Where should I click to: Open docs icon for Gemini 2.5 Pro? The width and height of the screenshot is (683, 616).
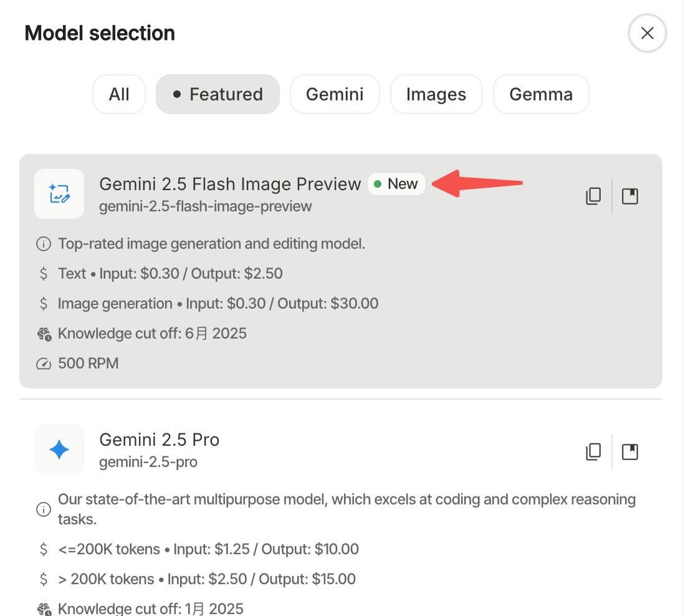click(x=630, y=451)
